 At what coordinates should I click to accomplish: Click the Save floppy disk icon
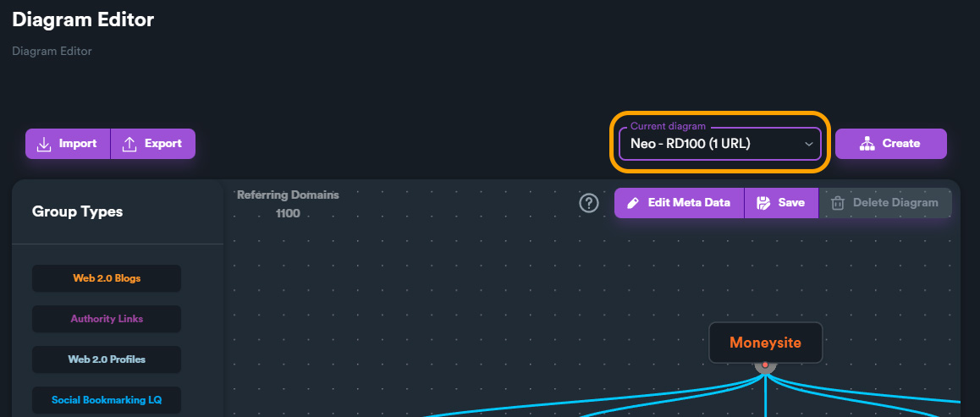763,203
